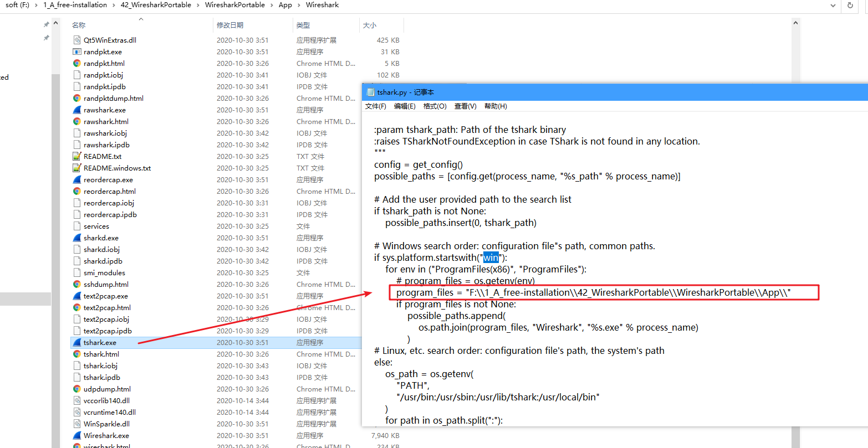868x448 pixels.
Task: Go to the soft (F:) breadcrumb drive
Action: 17,5
